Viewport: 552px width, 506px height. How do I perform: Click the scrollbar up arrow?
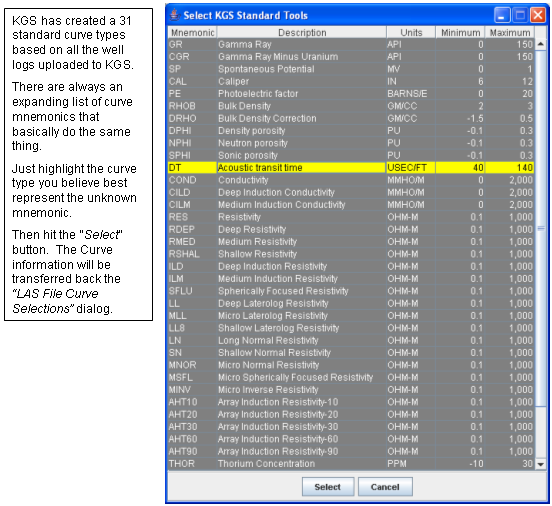(x=541, y=44)
